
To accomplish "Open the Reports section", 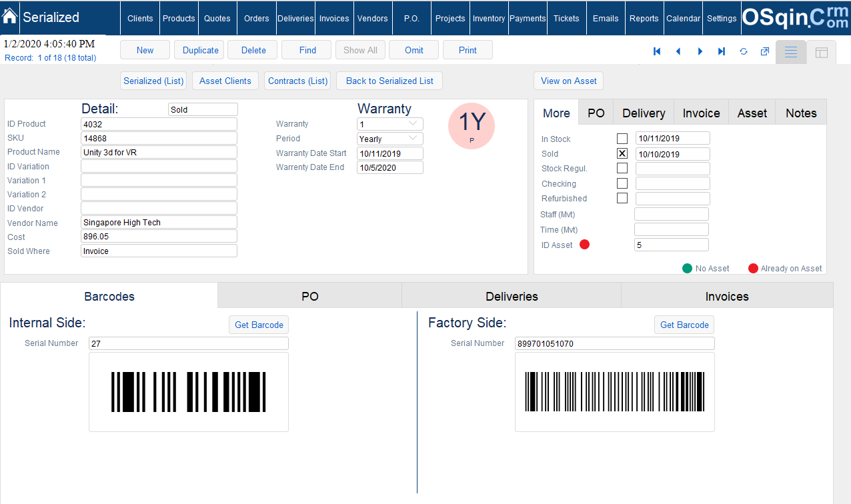I will pyautogui.click(x=644, y=18).
